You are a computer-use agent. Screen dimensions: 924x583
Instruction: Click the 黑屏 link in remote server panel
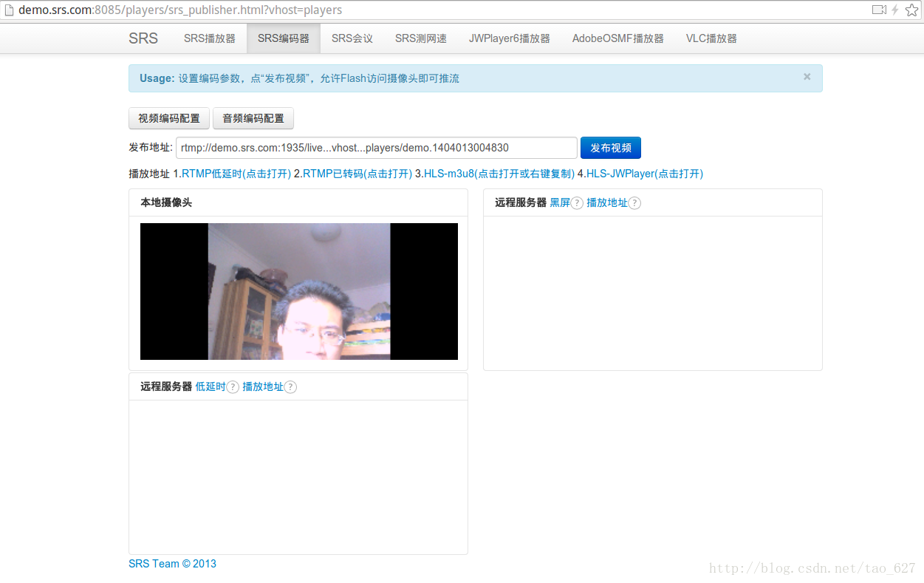click(560, 202)
